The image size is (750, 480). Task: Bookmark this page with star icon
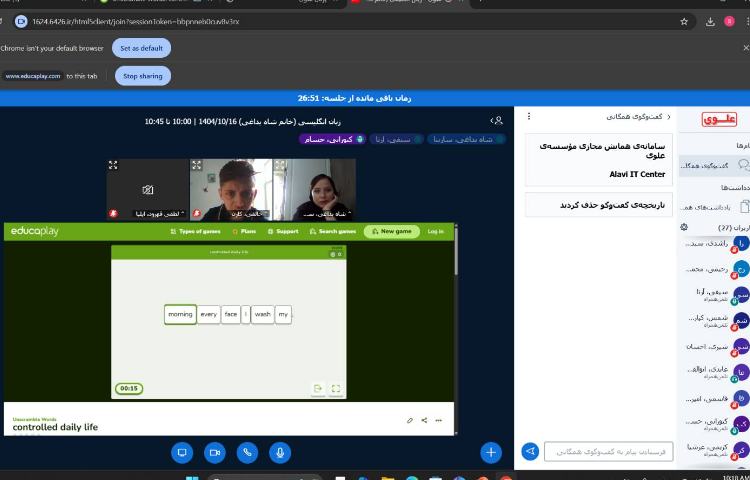tap(684, 21)
